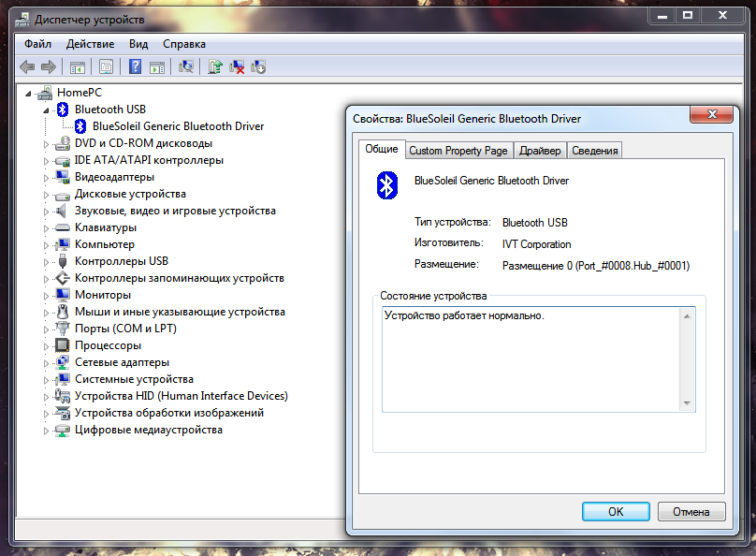756x556 pixels.
Task: Click the large Bluetooth icon in dialog
Action: 386,185
